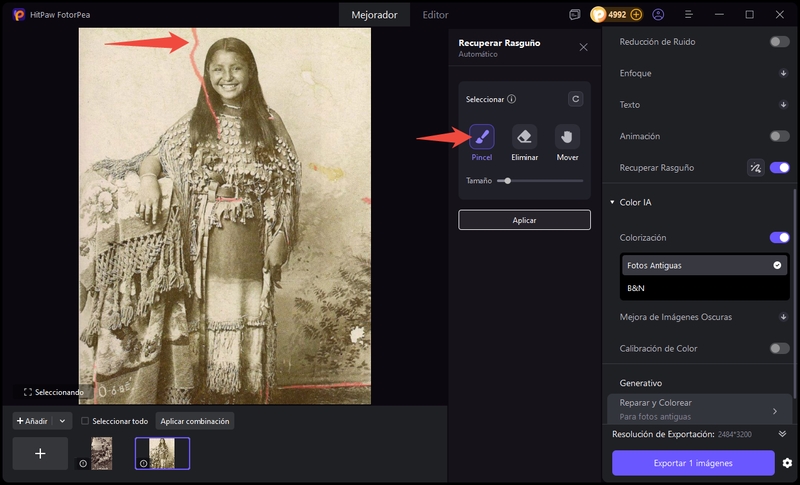Image resolution: width=800 pixels, height=485 pixels.
Task: Toggle the Reducción de Ruido switch
Action: coord(779,42)
